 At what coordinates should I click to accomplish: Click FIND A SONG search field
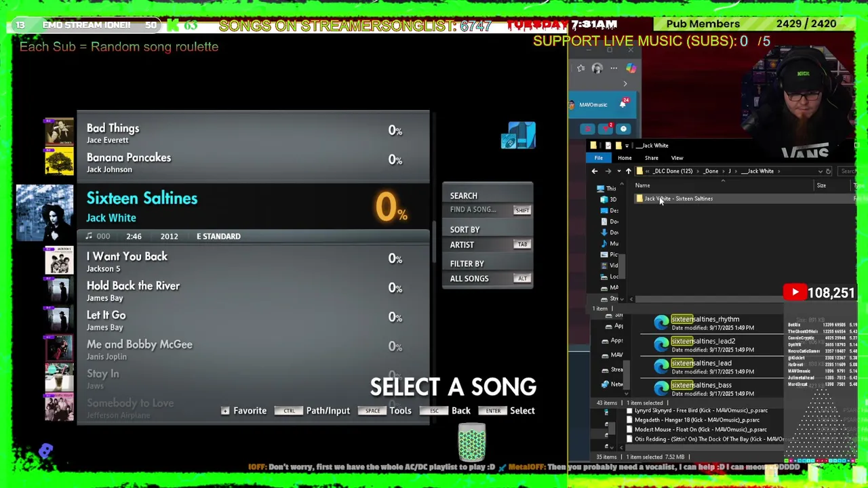[488, 210]
